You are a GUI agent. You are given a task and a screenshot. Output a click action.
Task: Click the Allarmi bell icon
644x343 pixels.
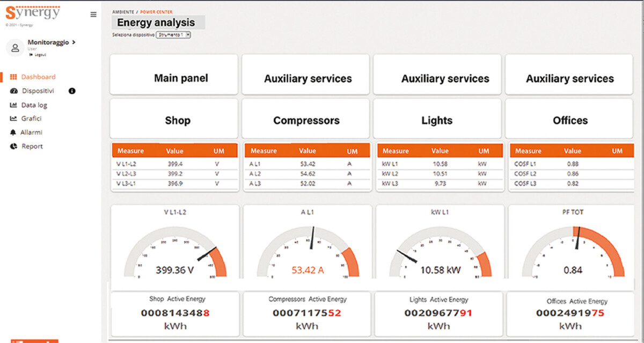13,133
